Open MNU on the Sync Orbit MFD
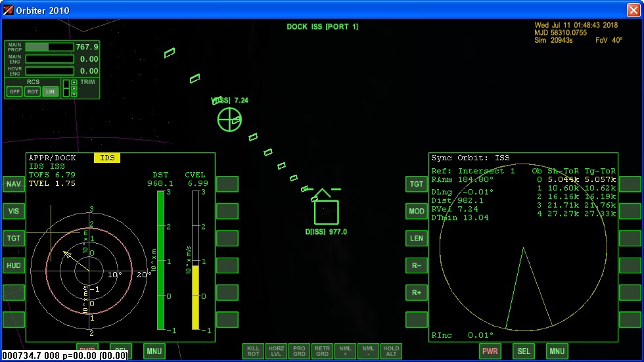 pos(557,351)
